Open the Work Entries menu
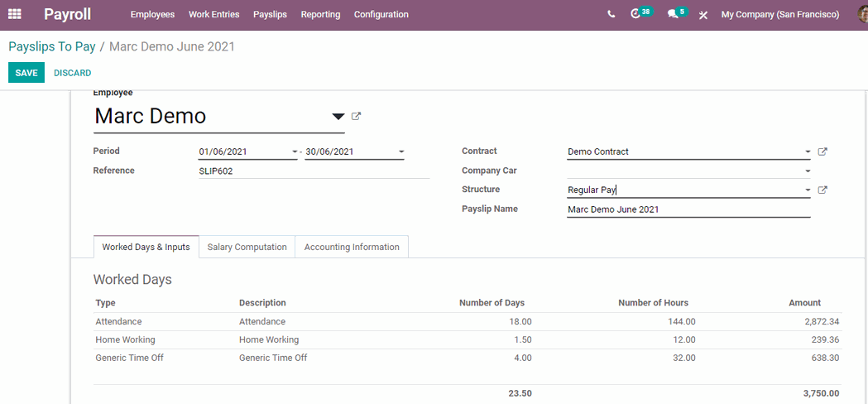This screenshot has width=868, height=404. coord(213,14)
